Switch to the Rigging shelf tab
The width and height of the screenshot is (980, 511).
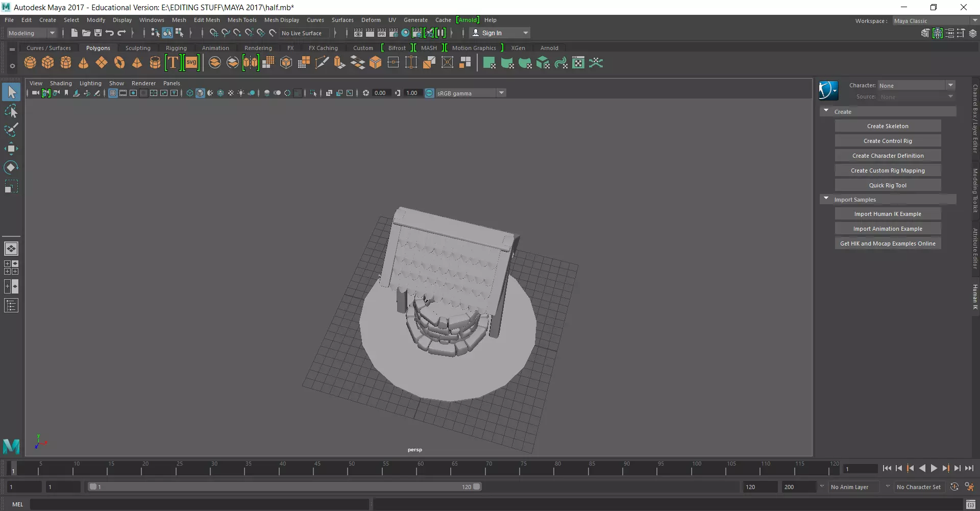coord(176,48)
